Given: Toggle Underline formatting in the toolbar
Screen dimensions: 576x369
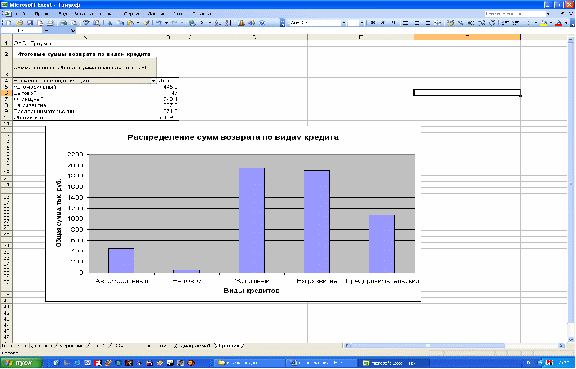Looking at the screenshot, I should pos(393,23).
